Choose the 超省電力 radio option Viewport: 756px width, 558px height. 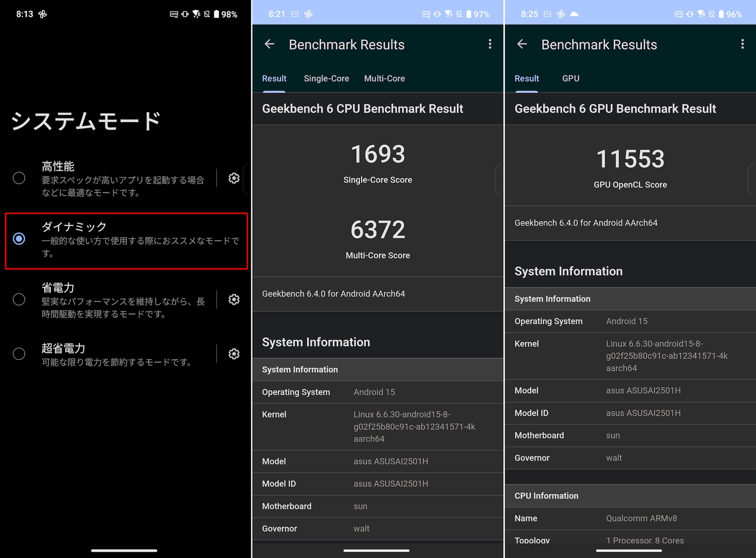coord(19,354)
